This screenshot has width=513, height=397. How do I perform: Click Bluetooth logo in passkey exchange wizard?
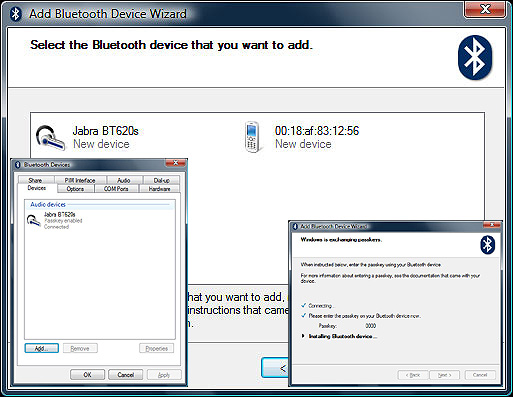pyautogui.click(x=487, y=245)
